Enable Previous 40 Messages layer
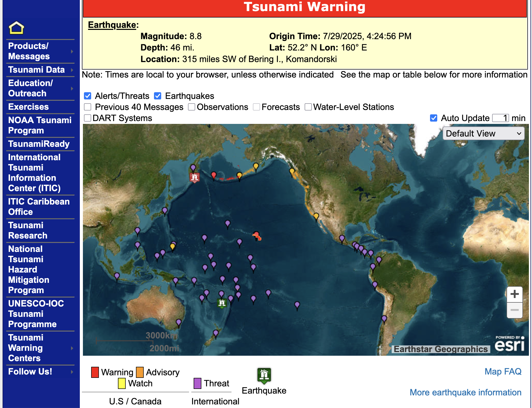The height and width of the screenshot is (408, 532). pyautogui.click(x=88, y=107)
